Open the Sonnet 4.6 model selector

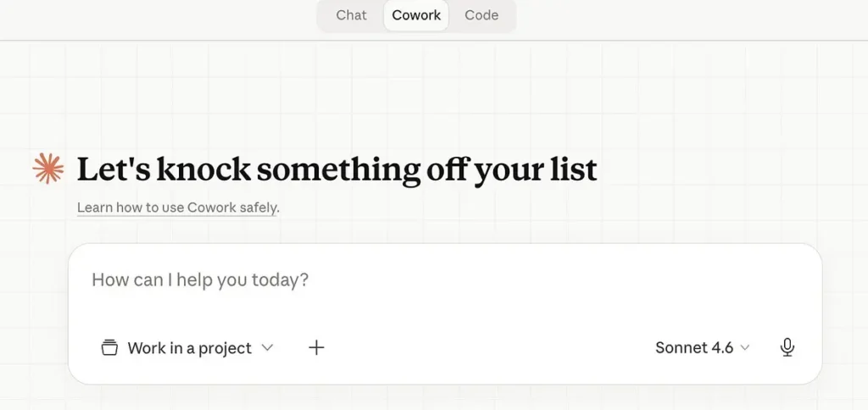(702, 347)
